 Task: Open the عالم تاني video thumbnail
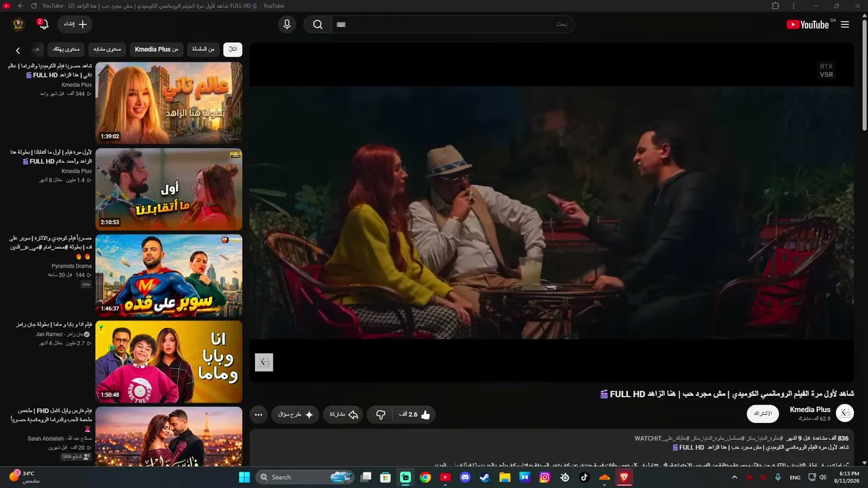[169, 103]
